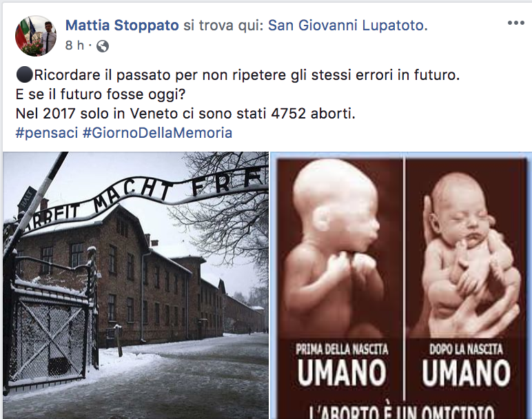532x419 pixels.
Task: Open Mattia Stoppato profile name link
Action: click(x=122, y=25)
